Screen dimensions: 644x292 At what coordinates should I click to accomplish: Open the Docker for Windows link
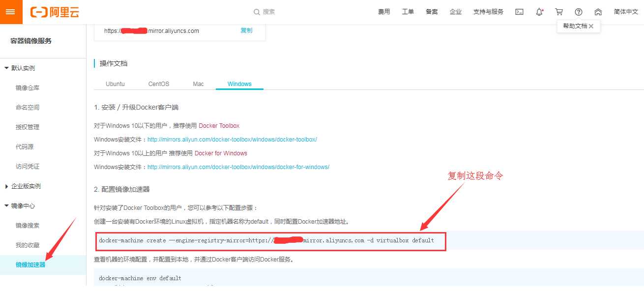click(221, 153)
